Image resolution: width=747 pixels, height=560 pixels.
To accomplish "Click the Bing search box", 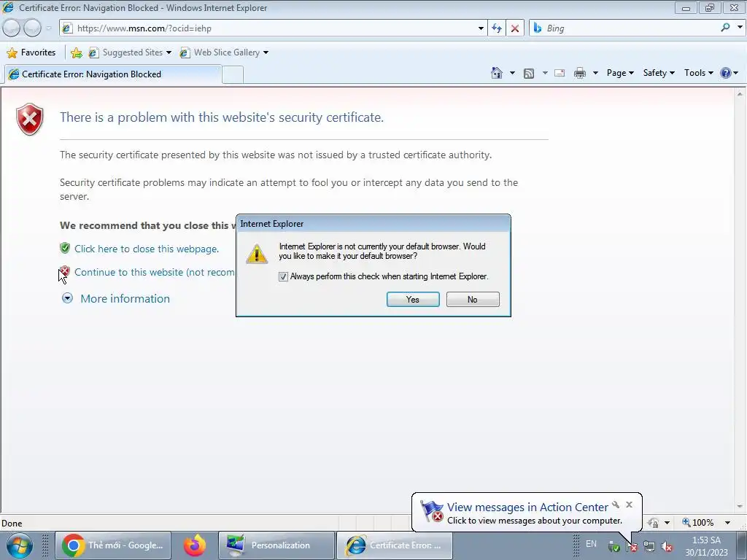I will [630, 28].
